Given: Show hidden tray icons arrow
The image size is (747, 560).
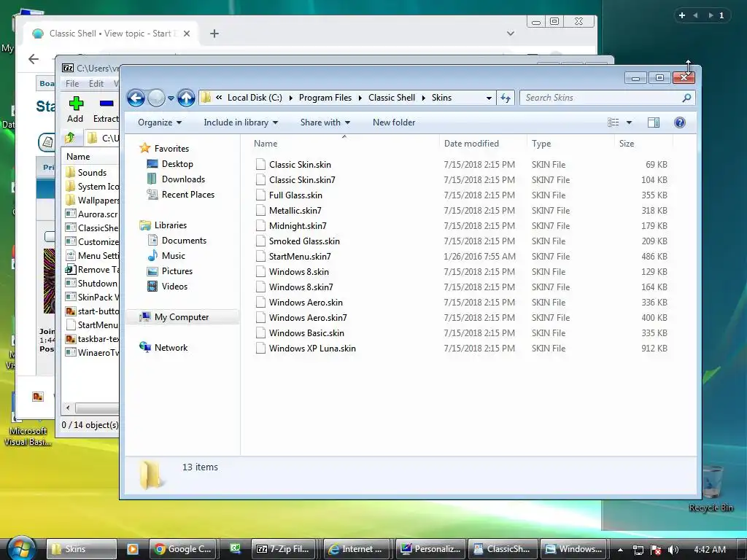Looking at the screenshot, I should pyautogui.click(x=620, y=550).
